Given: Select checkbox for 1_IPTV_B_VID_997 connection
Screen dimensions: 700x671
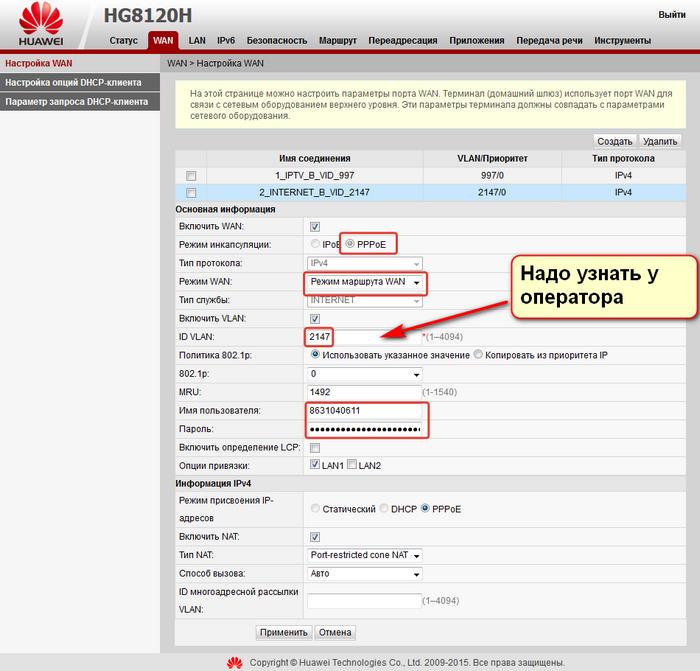Looking at the screenshot, I should point(191,175).
